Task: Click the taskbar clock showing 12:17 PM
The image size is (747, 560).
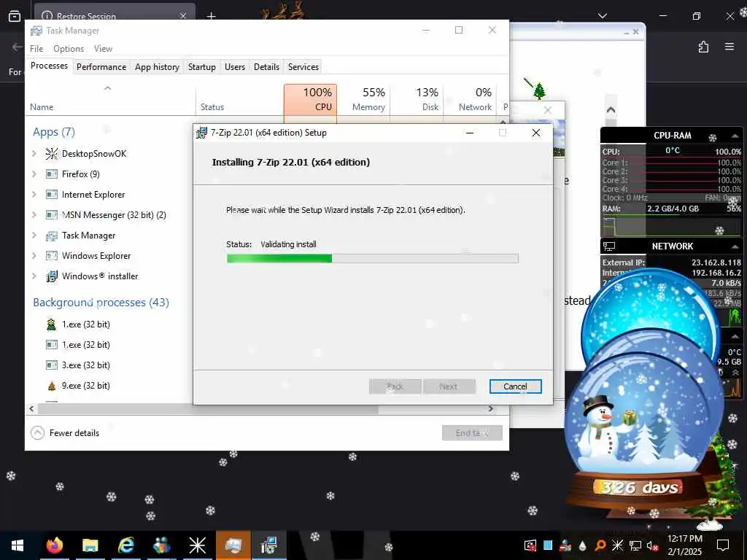Action: point(684,545)
